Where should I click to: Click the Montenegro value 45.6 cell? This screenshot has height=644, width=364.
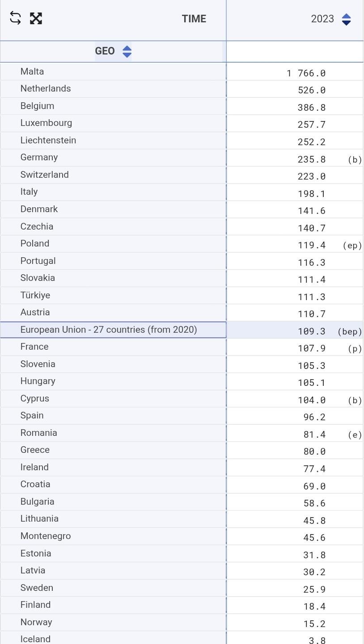[314, 538]
